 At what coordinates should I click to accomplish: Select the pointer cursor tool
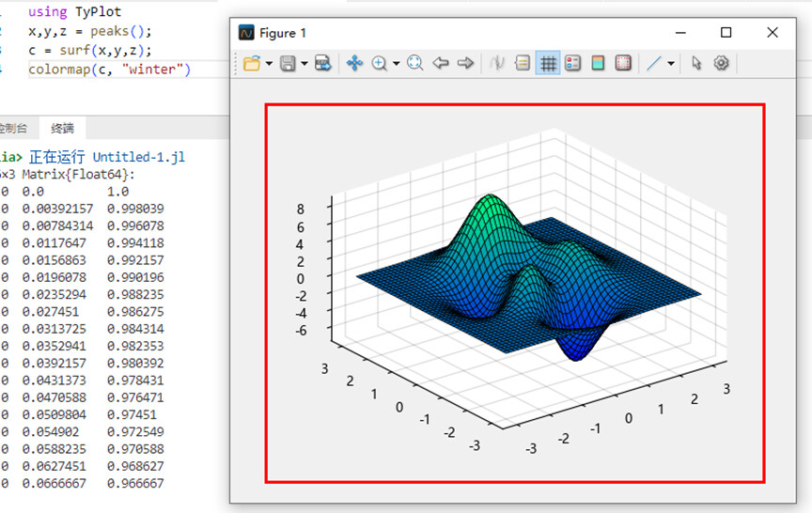click(x=696, y=63)
